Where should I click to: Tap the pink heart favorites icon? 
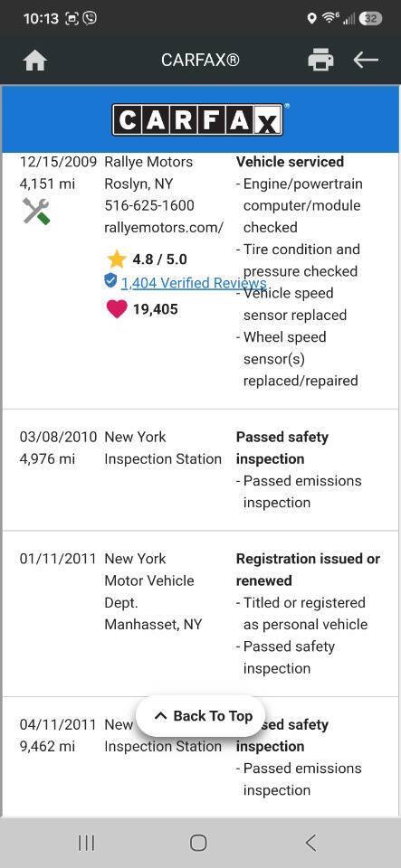tap(116, 309)
